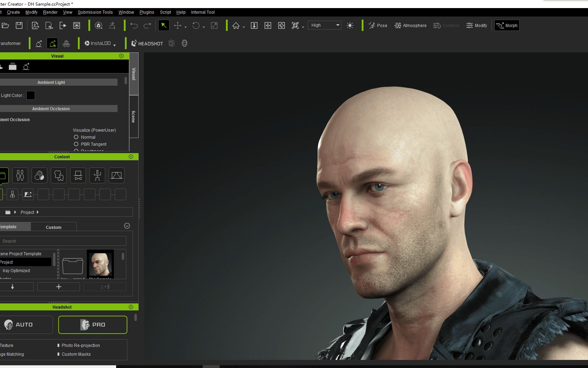Click the light bucket icon in Visual panel
The height and width of the screenshot is (368, 588).
click(x=13, y=66)
